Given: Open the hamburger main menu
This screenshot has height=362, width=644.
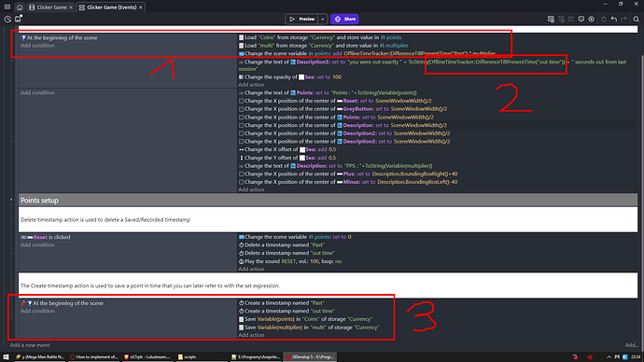Looking at the screenshot, I should [x=7, y=7].
